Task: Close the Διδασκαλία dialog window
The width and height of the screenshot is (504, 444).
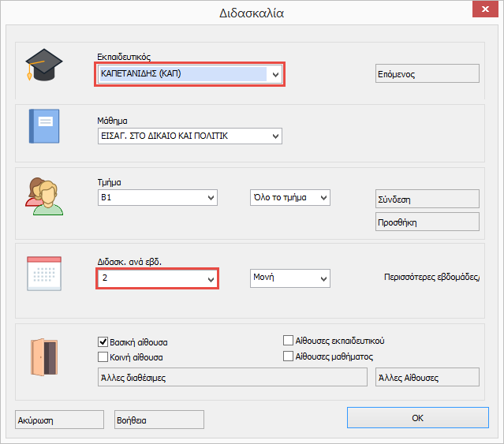Action: [481, 11]
